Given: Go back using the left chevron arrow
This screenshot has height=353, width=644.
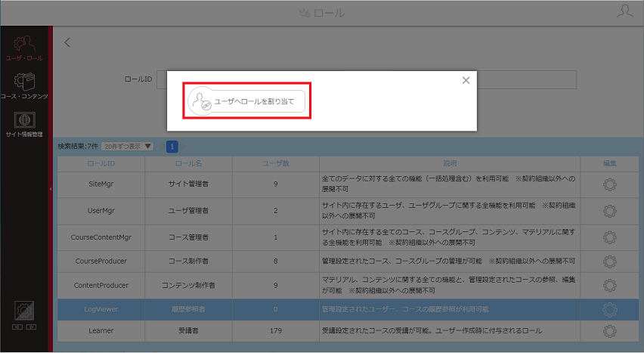Looking at the screenshot, I should (67, 42).
